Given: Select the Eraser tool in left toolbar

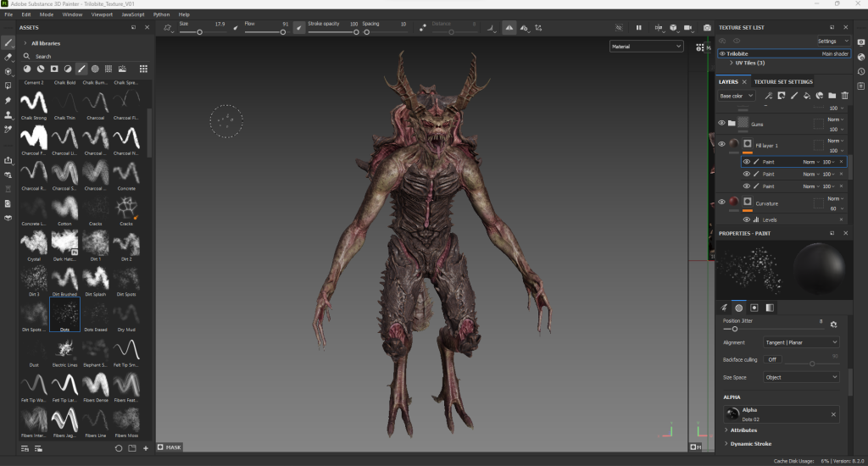Looking at the screenshot, I should [8, 57].
